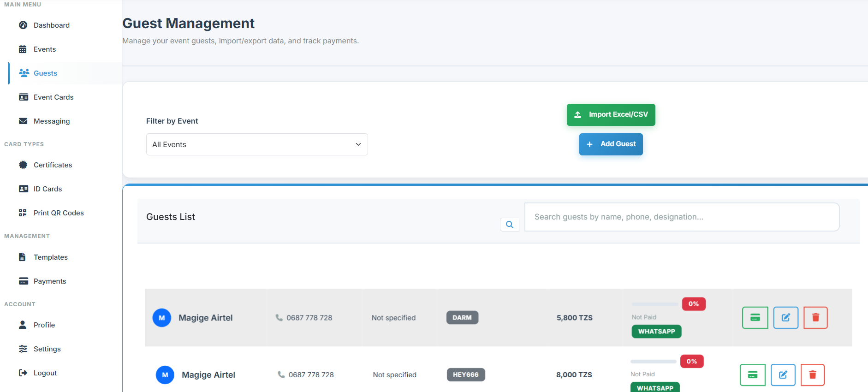The image size is (868, 392).
Task: Click the Dashboard gauge icon
Action: [23, 25]
